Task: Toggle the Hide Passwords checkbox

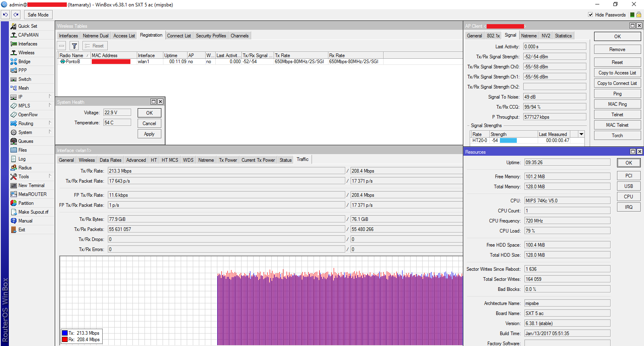Action: pos(590,14)
